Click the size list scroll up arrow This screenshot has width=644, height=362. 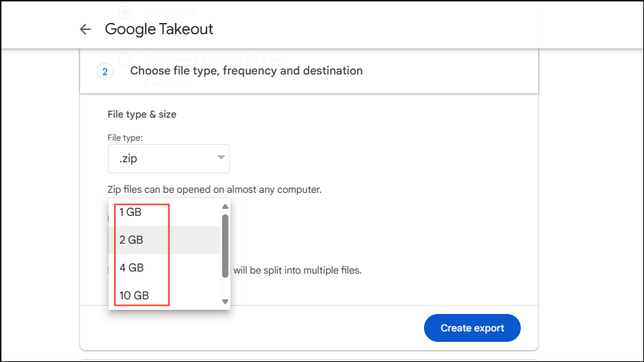225,207
